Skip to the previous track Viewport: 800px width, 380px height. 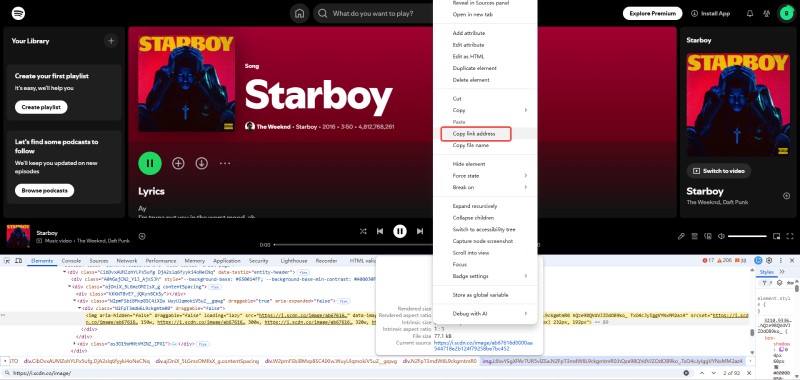pos(380,231)
